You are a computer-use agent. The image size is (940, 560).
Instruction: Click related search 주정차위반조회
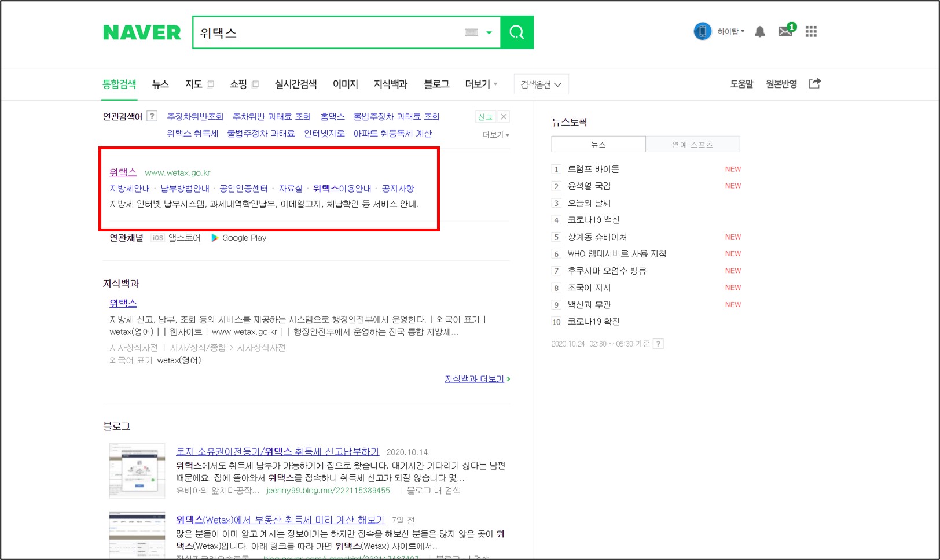point(195,116)
